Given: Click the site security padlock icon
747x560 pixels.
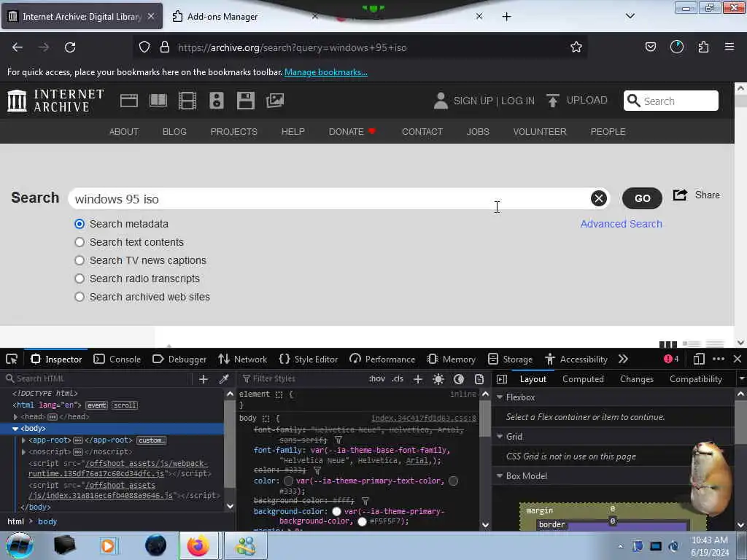Looking at the screenshot, I should pos(165,47).
